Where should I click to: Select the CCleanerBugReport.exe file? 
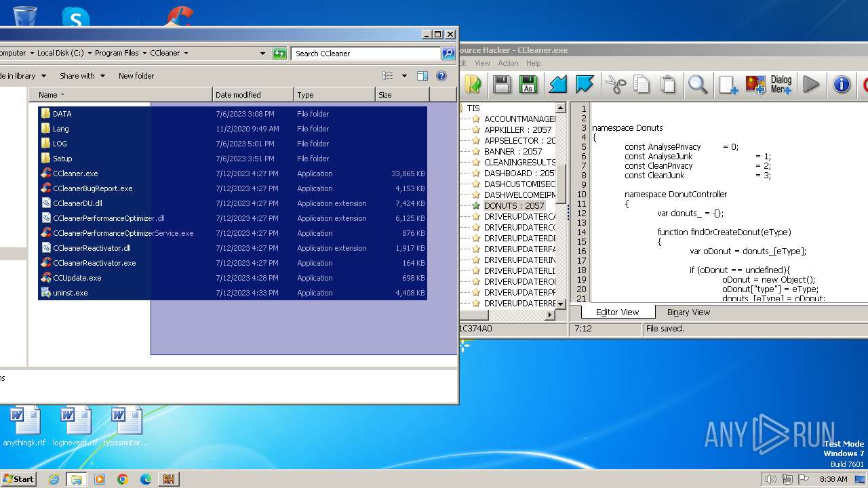pyautogui.click(x=93, y=188)
